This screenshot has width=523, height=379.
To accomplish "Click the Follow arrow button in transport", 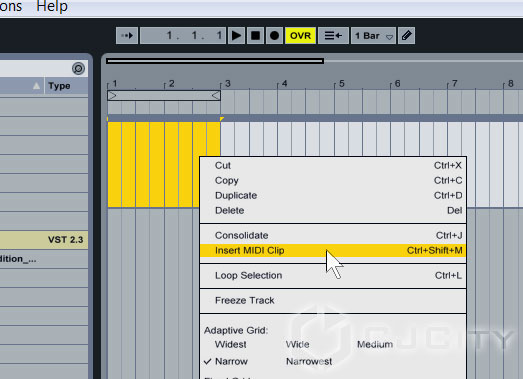I will coord(127,35).
